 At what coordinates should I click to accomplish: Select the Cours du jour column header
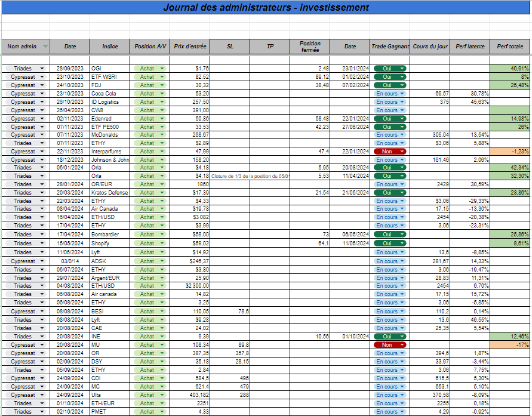[x=430, y=47]
